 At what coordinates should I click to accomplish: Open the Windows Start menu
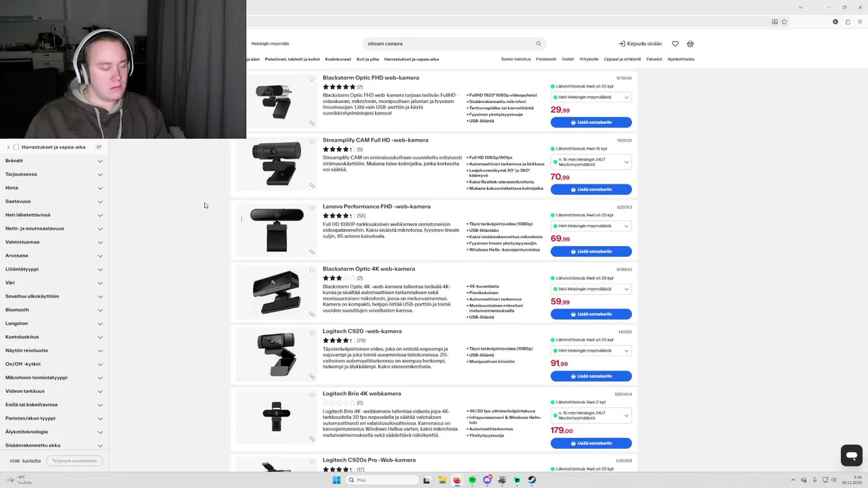336,480
